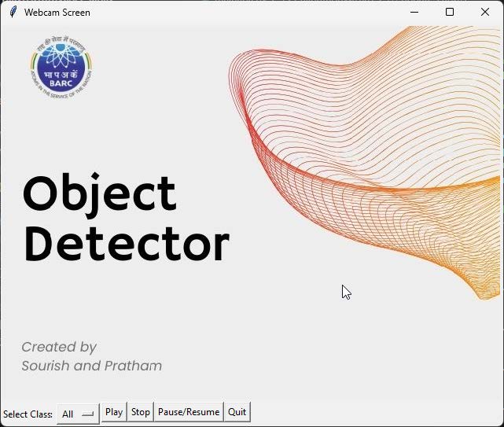
Task: Click the BARC logo emblem
Action: click(x=61, y=66)
